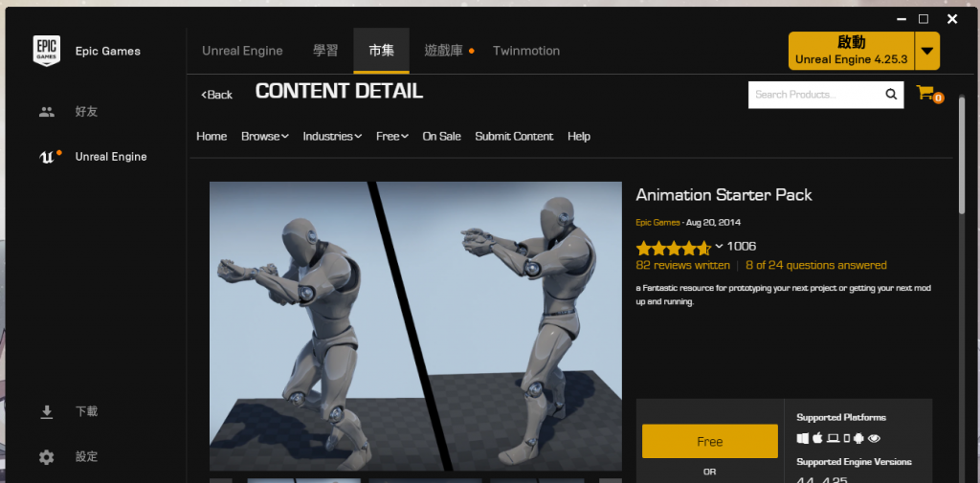Click the Animation Starter Pack title
980x483 pixels.
(x=724, y=195)
